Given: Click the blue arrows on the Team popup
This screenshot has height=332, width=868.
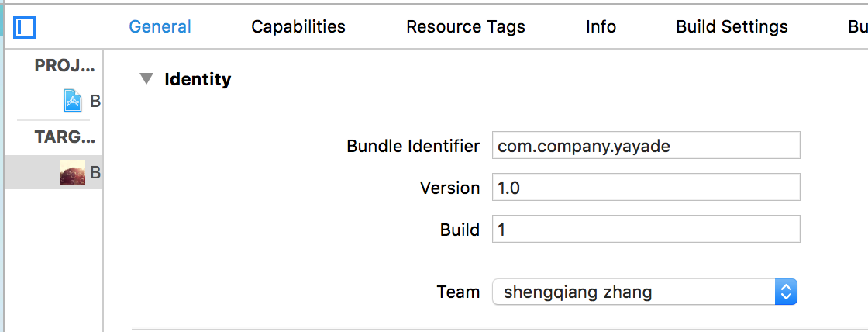Looking at the screenshot, I should pyautogui.click(x=786, y=292).
